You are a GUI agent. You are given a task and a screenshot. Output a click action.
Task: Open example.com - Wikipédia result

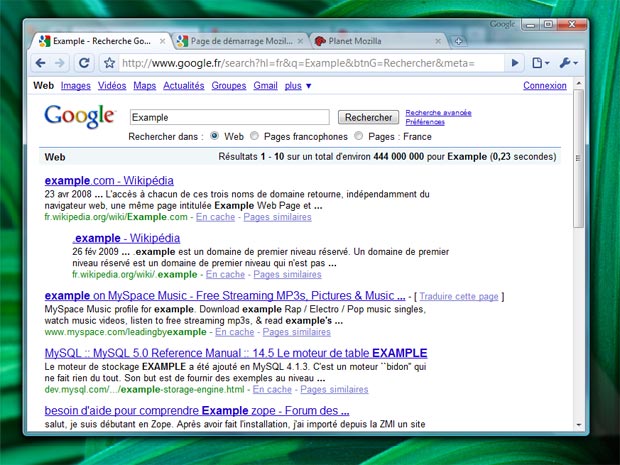pos(109,181)
